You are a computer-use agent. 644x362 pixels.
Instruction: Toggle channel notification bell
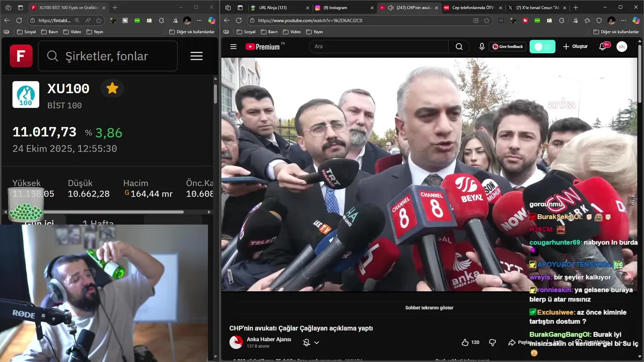coord(306,342)
